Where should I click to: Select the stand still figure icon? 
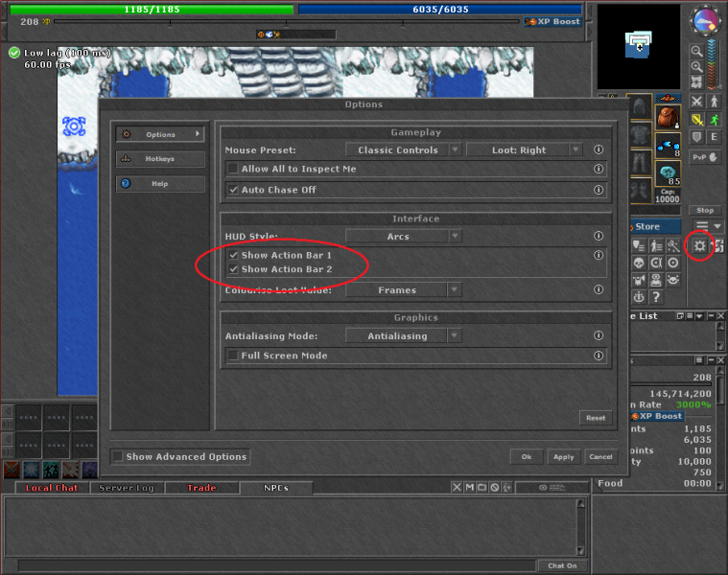[714, 102]
